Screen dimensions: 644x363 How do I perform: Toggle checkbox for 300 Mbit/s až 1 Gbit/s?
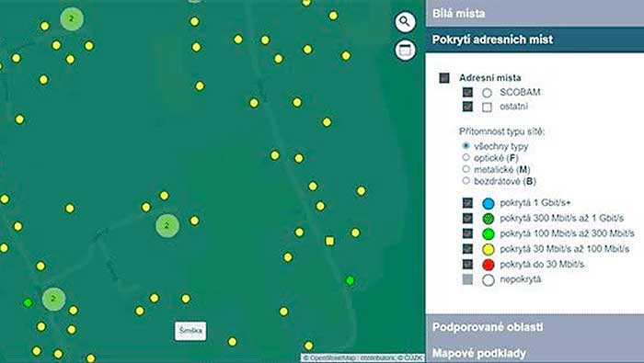point(467,218)
